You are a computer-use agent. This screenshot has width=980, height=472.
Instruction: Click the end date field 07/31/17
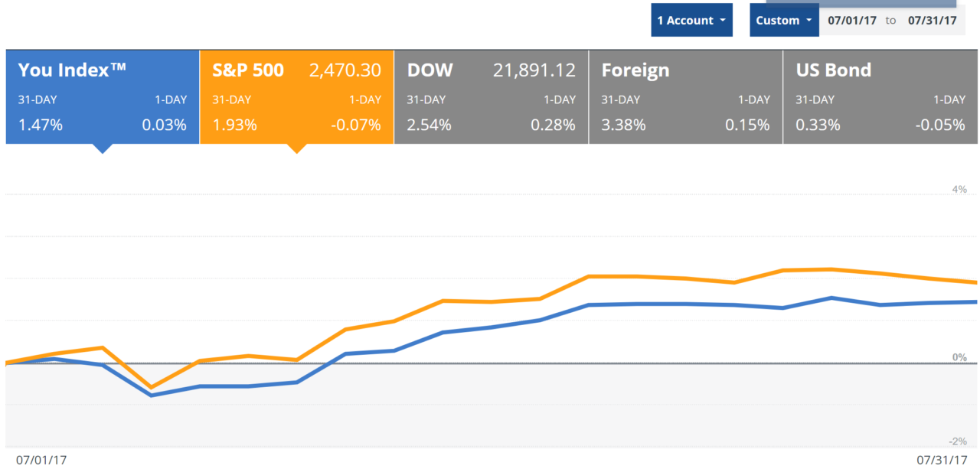click(x=932, y=21)
